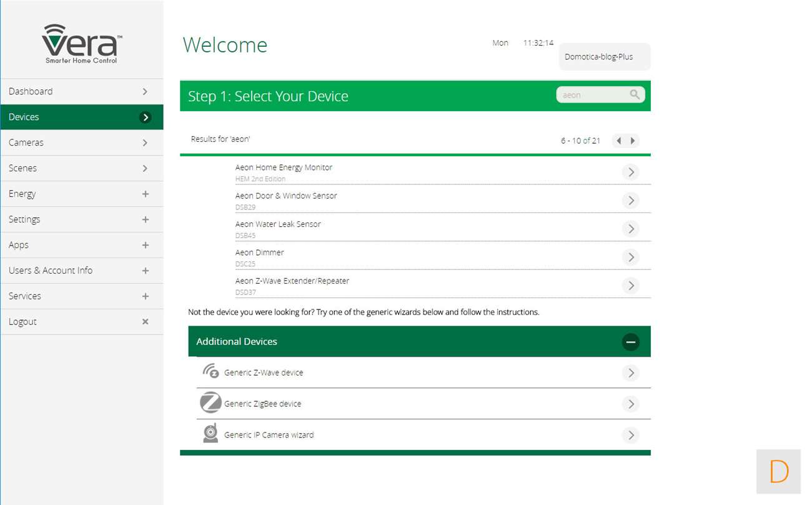Click the Scenes chevron arrow
The width and height of the screenshot is (812, 505).
click(145, 168)
